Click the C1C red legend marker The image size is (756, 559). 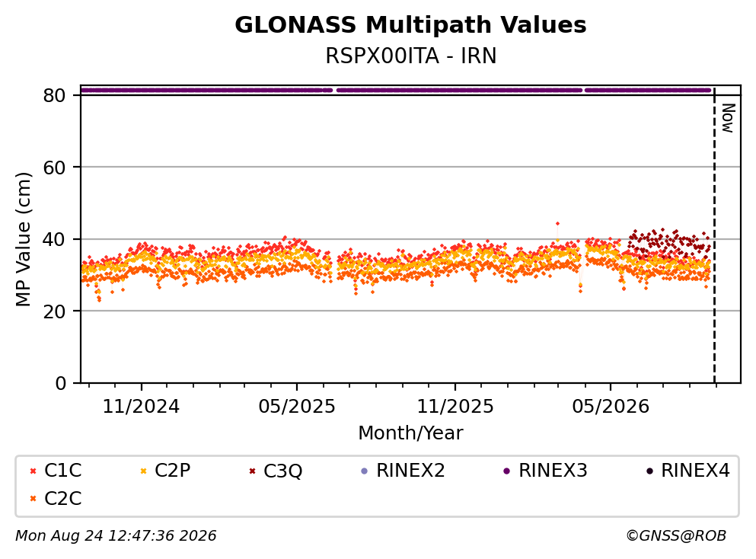coord(33,471)
